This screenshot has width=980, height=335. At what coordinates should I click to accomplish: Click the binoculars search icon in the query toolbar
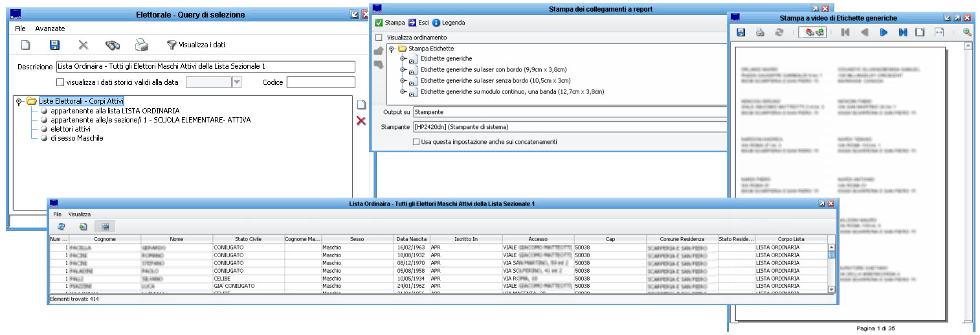coord(113,45)
